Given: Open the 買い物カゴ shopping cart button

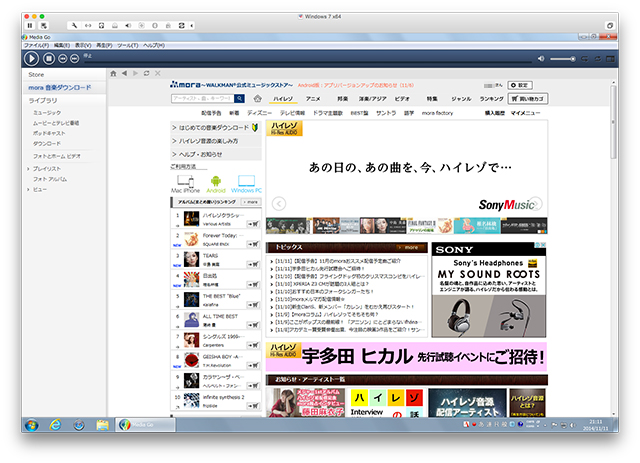Looking at the screenshot, I should tap(528, 98).
